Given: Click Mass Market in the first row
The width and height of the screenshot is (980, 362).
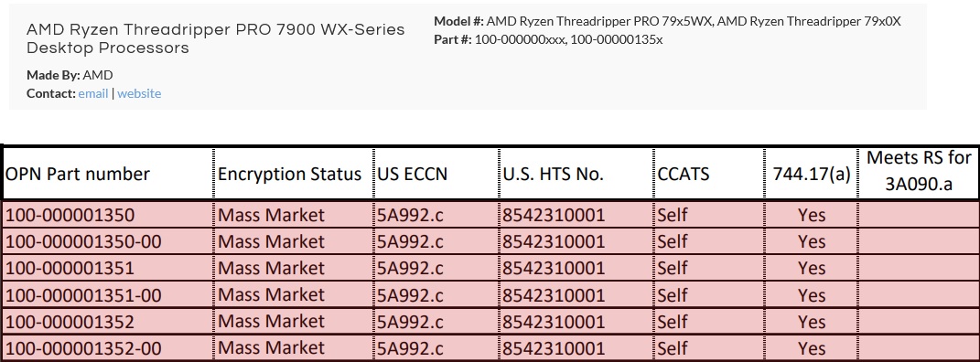Looking at the screenshot, I should tap(271, 215).
